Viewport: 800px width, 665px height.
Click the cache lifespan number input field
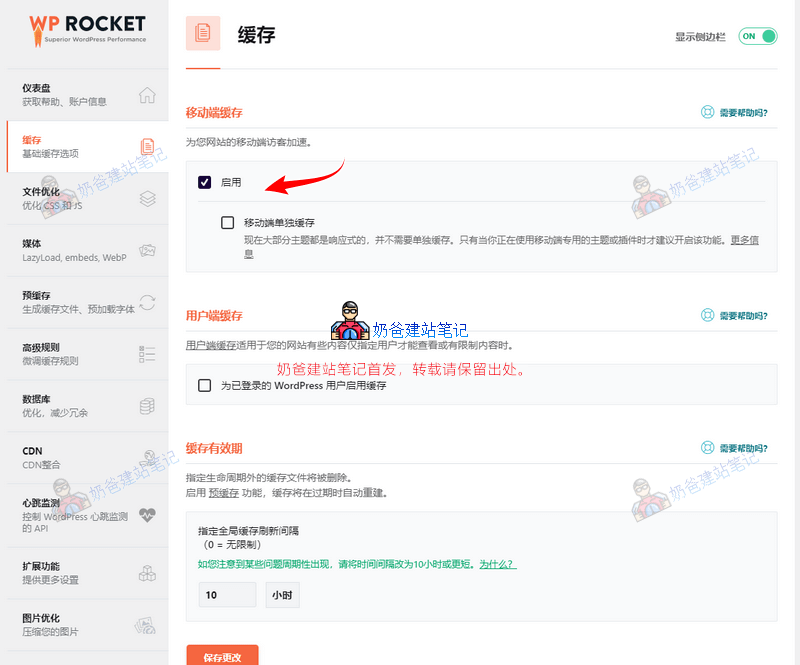click(x=227, y=595)
